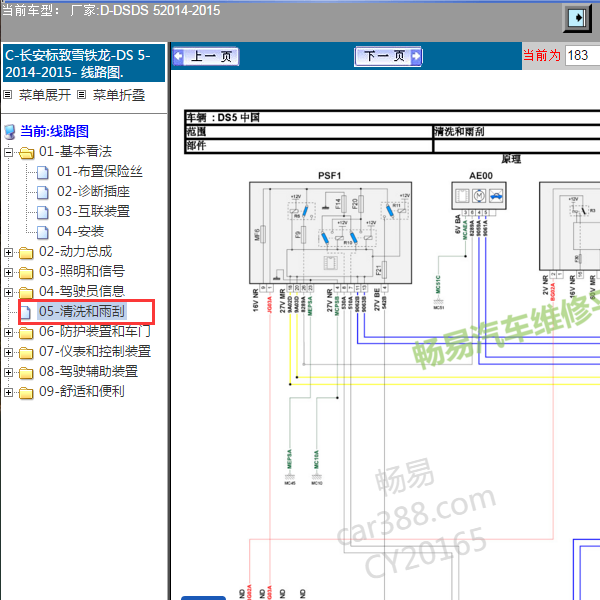
Task: Click the document icon of 03-互联装置
Action: pyautogui.click(x=42, y=212)
